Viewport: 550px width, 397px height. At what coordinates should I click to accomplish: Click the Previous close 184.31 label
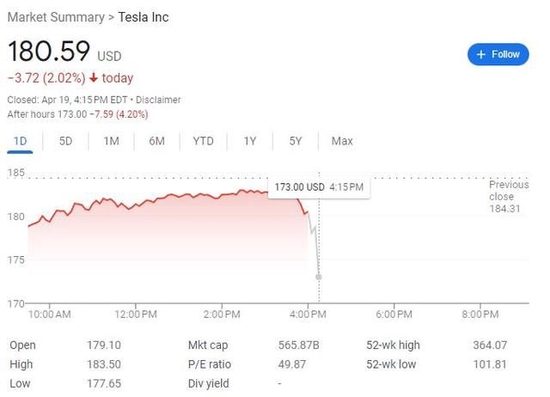[509, 196]
